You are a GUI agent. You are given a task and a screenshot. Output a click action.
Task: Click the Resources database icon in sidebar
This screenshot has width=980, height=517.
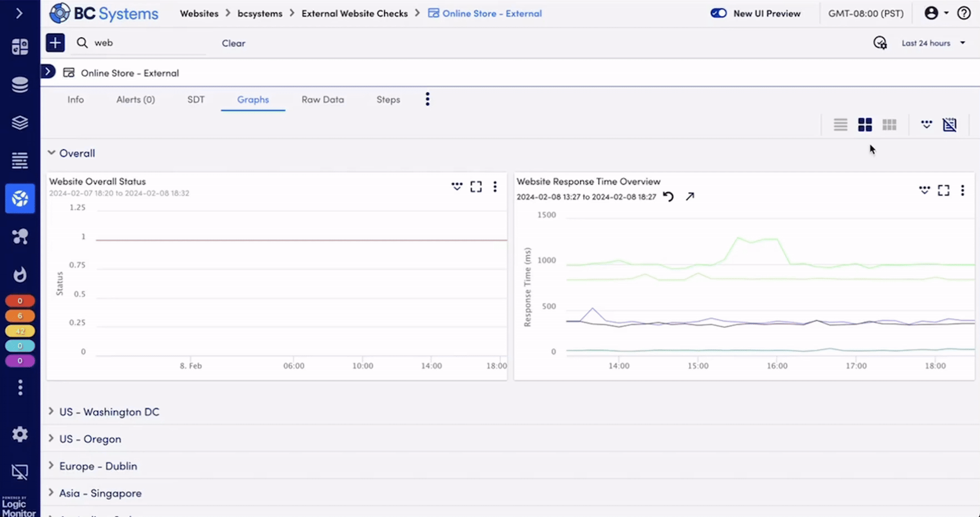pyautogui.click(x=20, y=84)
